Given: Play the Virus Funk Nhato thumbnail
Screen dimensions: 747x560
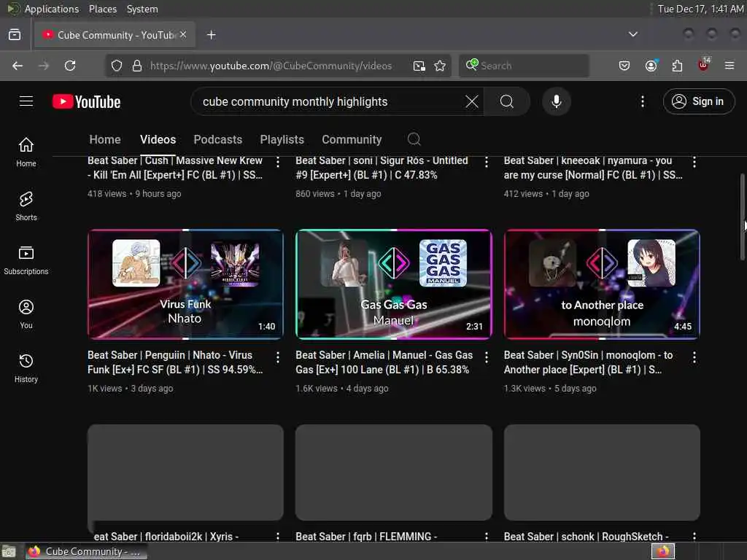Looking at the screenshot, I should [185, 284].
